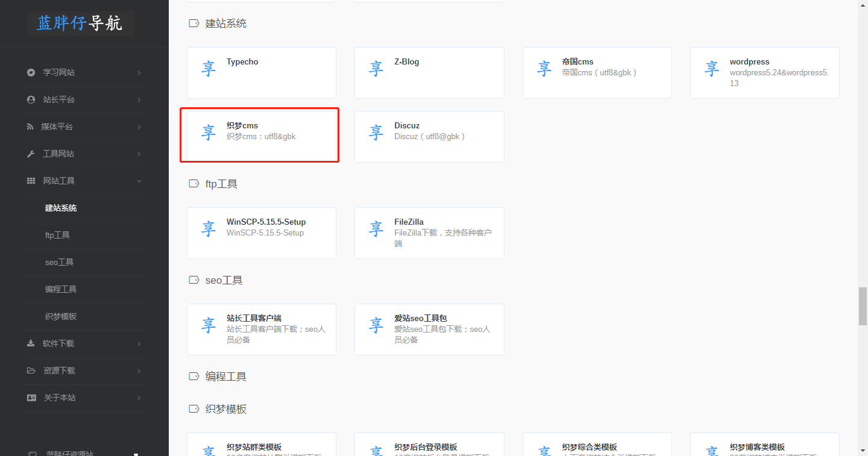Click the download icon beside 软件下载
Image resolution: width=868 pixels, height=456 pixels.
pyautogui.click(x=31, y=343)
